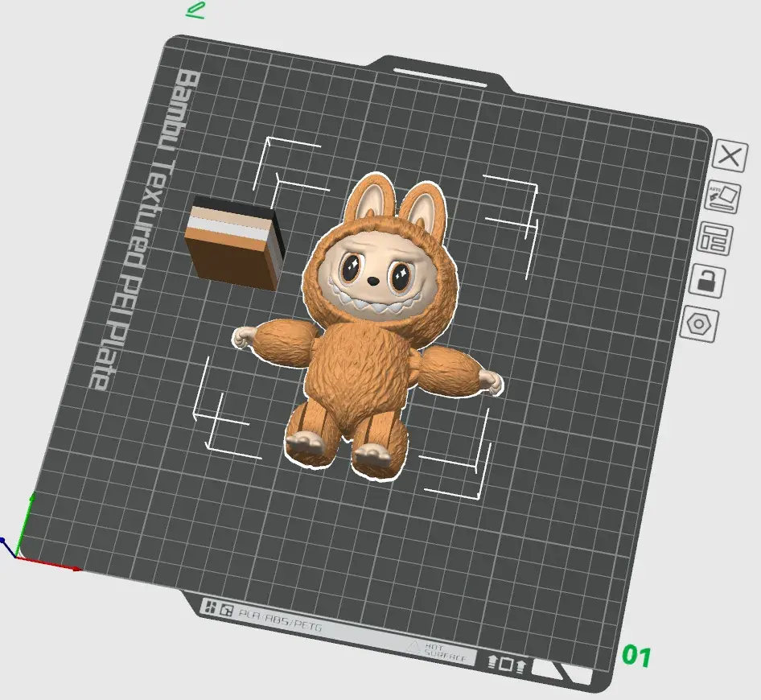The image size is (761, 700).
Task: Click the green plate number 01
Action: click(636, 656)
